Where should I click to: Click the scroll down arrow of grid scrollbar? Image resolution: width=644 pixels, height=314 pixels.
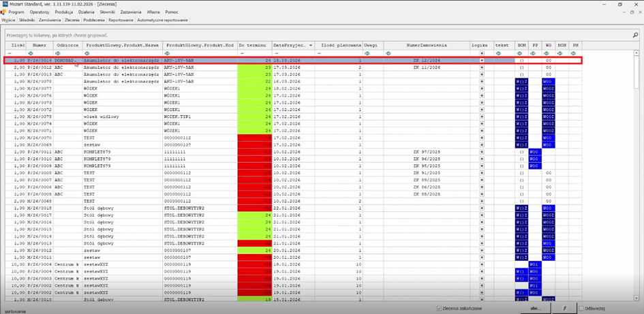coord(636,299)
